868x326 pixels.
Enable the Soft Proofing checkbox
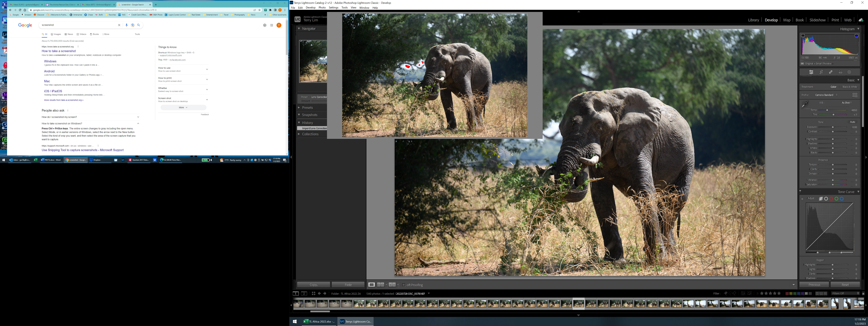pyautogui.click(x=404, y=285)
